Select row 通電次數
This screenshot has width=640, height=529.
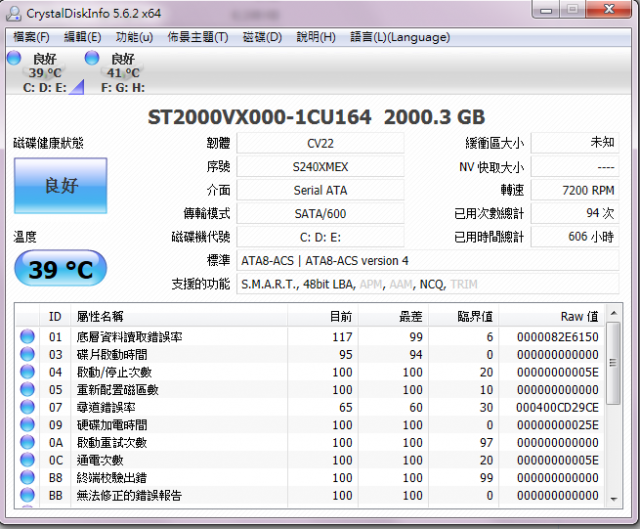click(x=310, y=460)
